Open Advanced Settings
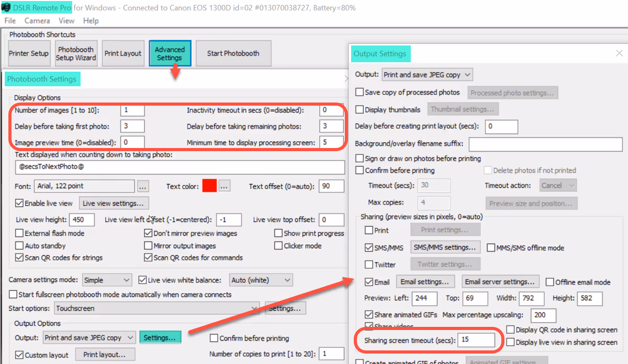This screenshot has width=628, height=364. click(170, 53)
